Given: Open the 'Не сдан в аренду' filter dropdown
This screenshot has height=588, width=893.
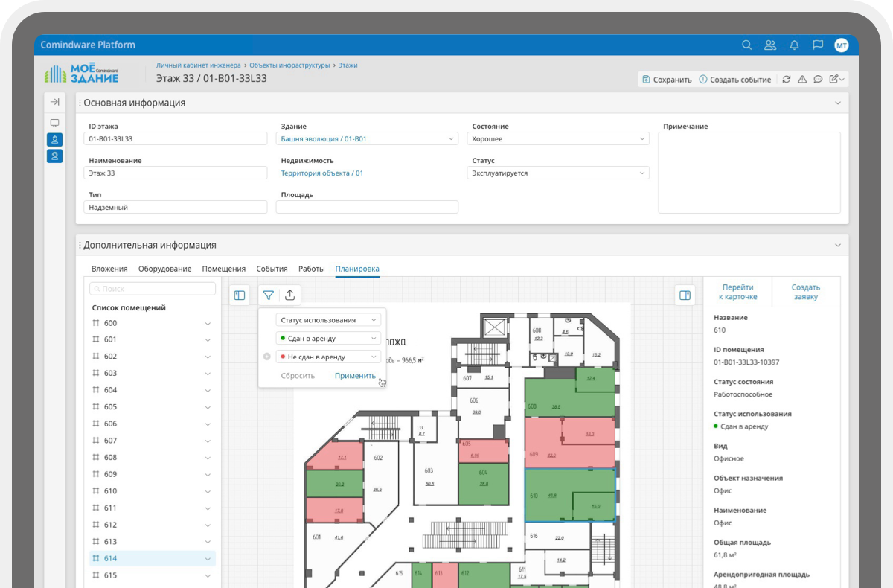Looking at the screenshot, I should click(328, 357).
